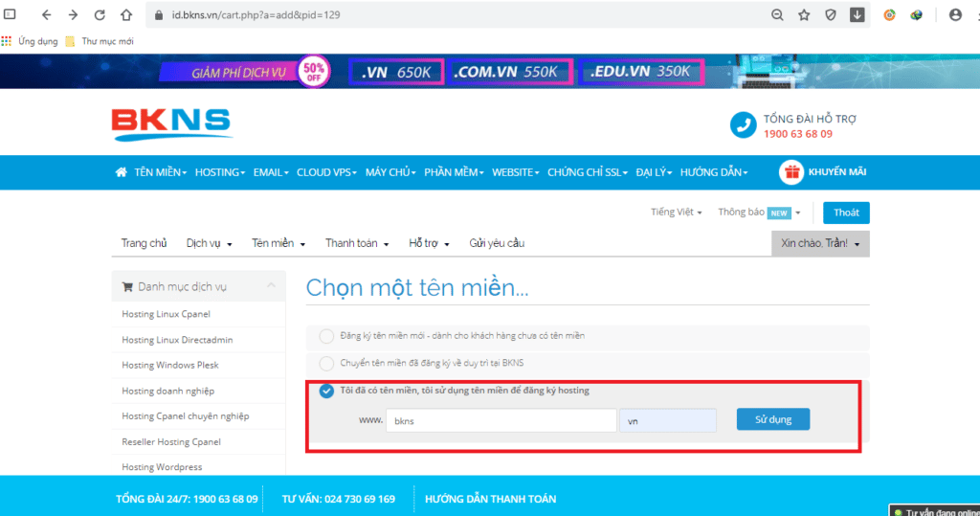Click the globe extension icon
The image size is (980, 516).
(916, 15)
